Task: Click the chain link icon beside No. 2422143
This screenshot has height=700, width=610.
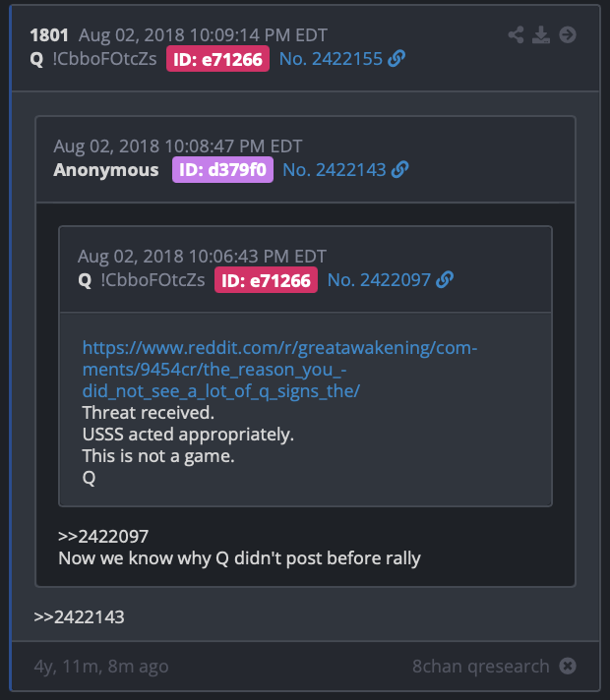Action: coord(399,170)
